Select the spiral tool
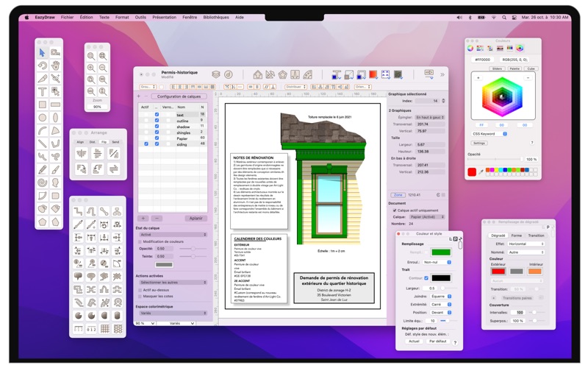 tap(43, 183)
